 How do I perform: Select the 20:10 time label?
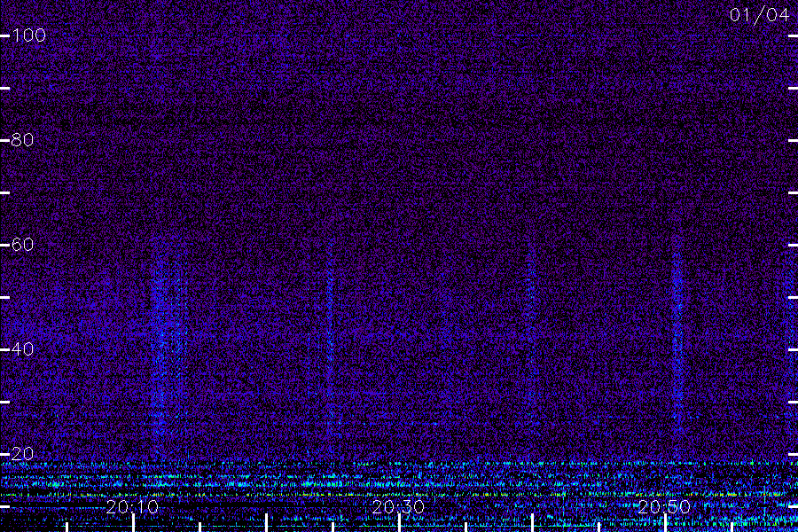pos(132,506)
